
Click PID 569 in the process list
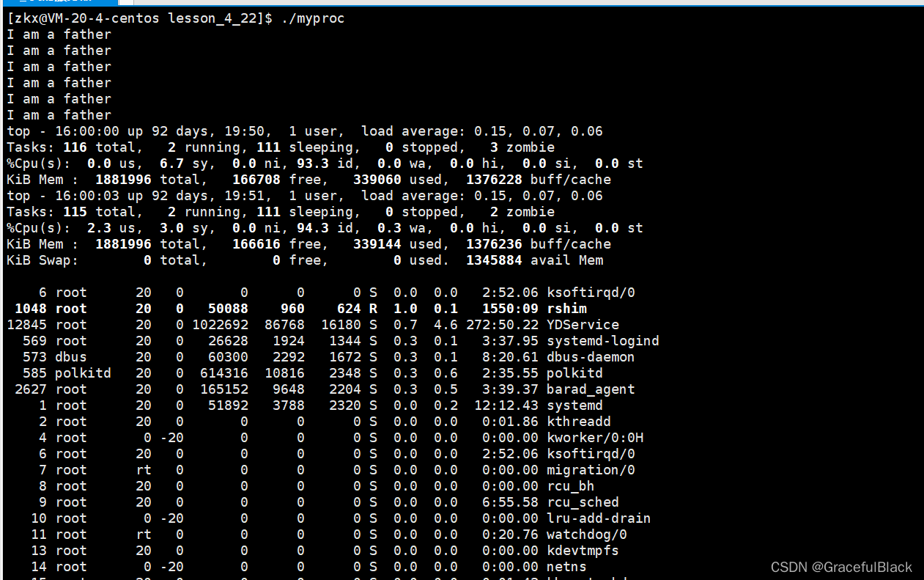tap(35, 341)
